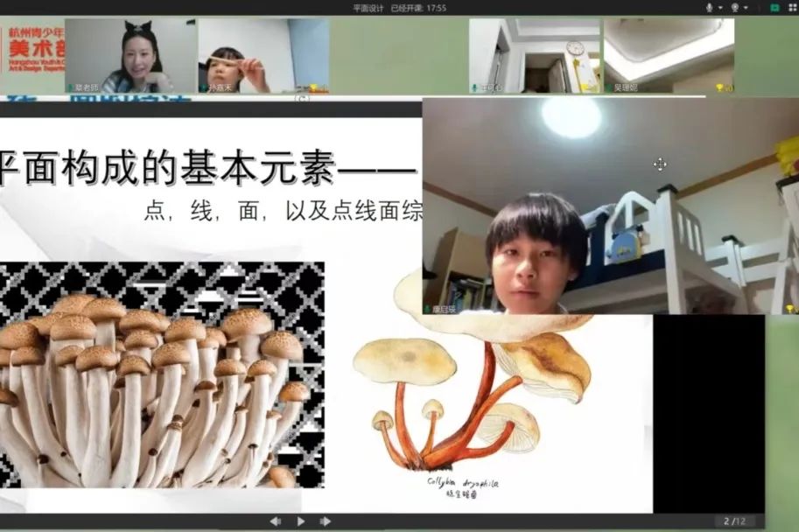
Task: Click 康启辰 name label on large video
Action: (444, 309)
